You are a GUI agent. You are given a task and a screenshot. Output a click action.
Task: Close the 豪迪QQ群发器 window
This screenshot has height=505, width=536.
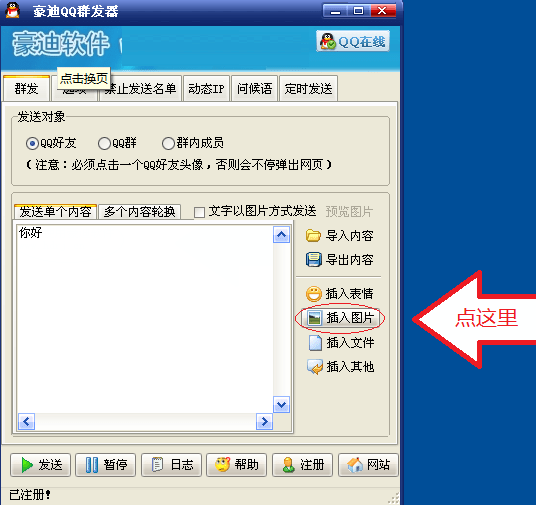tap(383, 11)
